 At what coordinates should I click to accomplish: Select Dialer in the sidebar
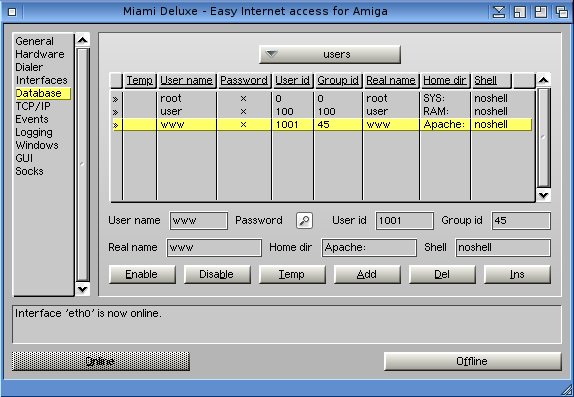[29, 67]
